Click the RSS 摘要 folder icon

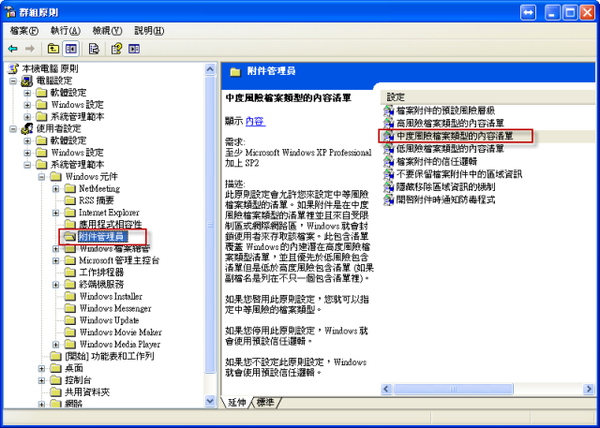70,200
